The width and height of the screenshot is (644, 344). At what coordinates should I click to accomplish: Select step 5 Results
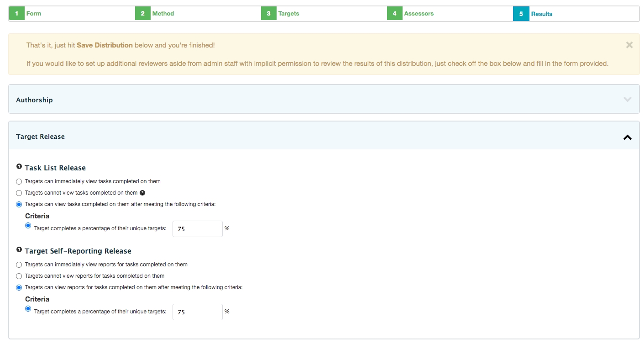(541, 14)
